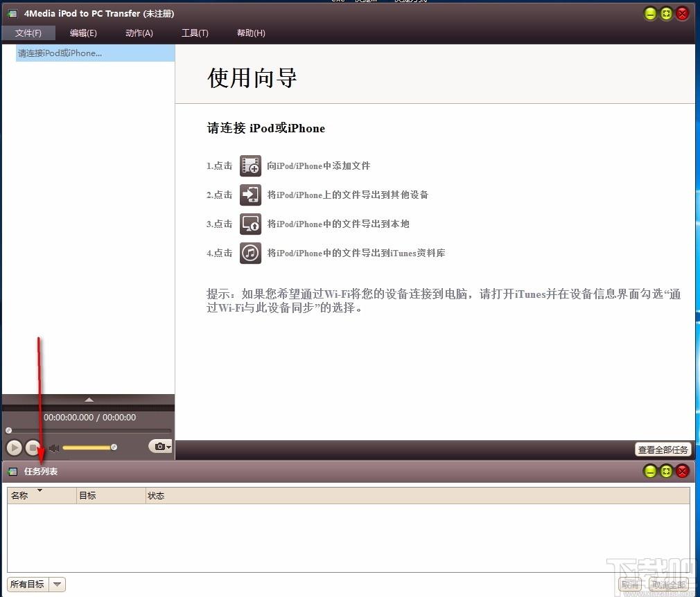Maximize the 4Media main window
Screen dimensions: 700x597
[666, 14]
